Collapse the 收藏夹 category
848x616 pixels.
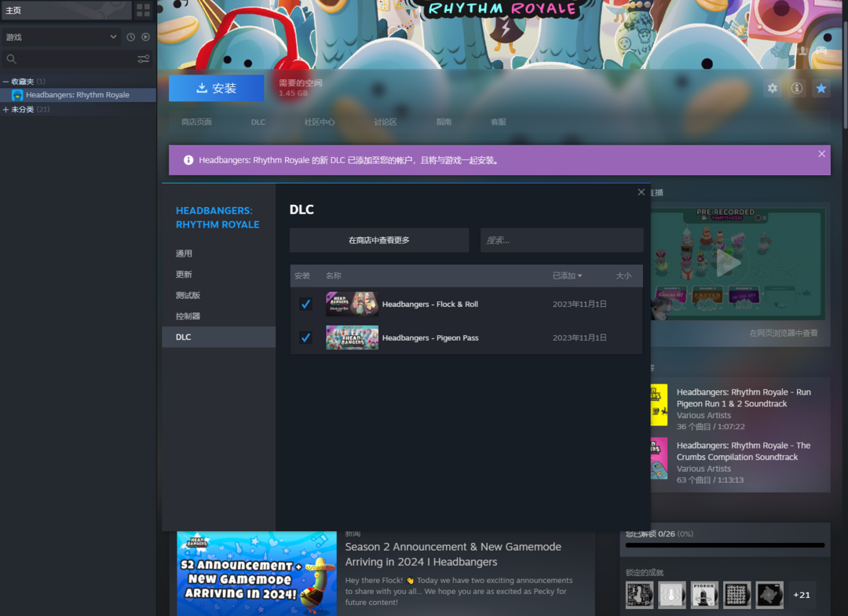coord(6,82)
